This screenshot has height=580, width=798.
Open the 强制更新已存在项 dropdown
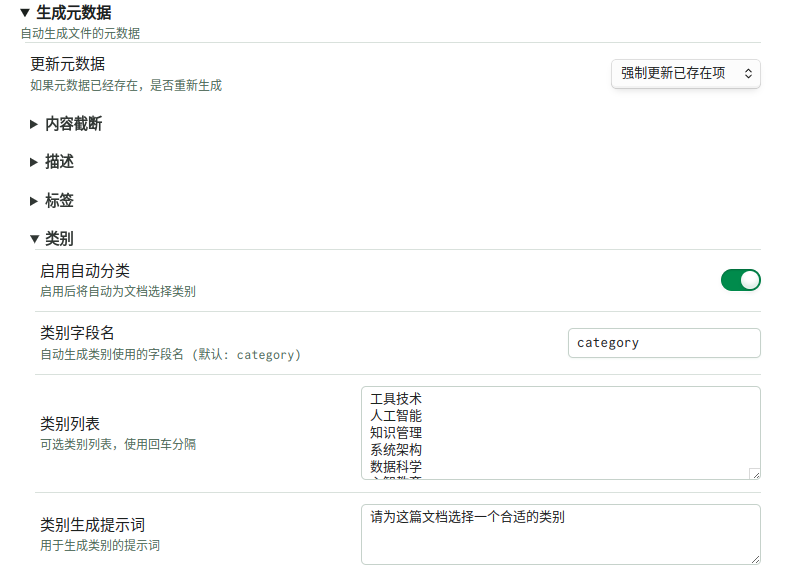685,73
